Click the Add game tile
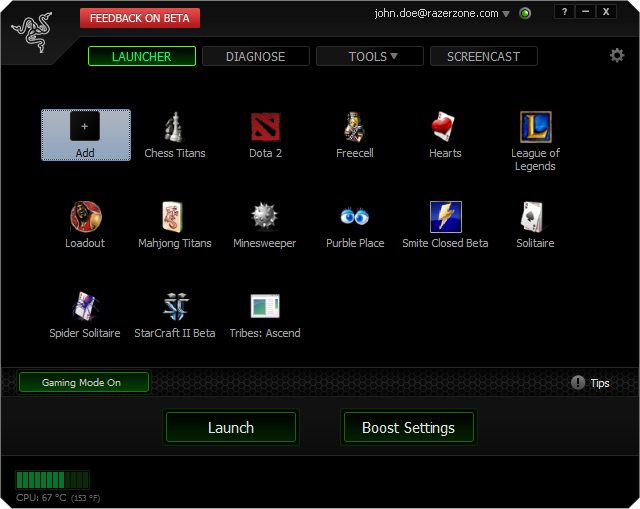The height and width of the screenshot is (509, 640). click(86, 135)
